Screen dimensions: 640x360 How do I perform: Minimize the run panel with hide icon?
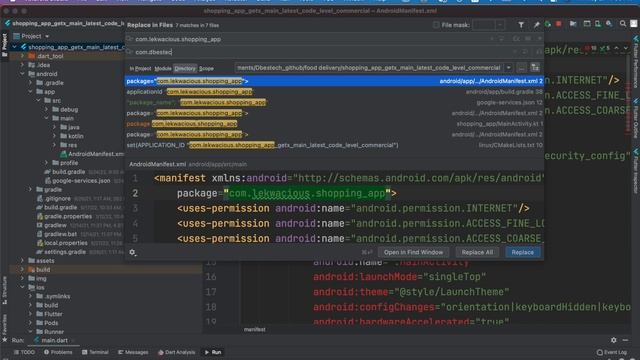[625, 340]
